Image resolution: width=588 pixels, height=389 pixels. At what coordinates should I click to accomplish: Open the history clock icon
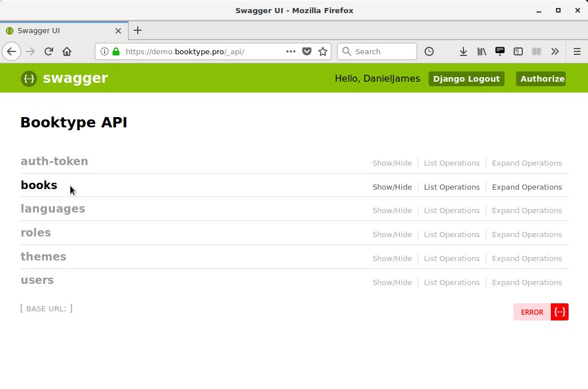pos(429,51)
